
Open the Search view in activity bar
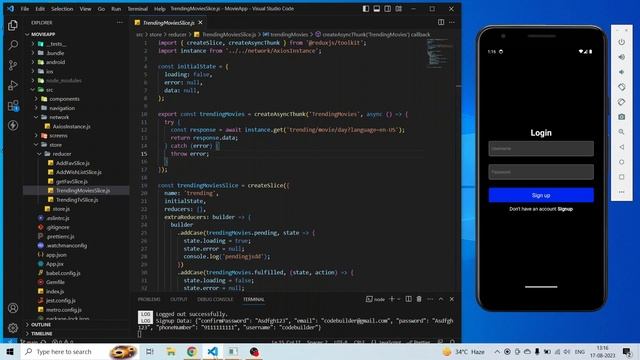(x=13, y=45)
